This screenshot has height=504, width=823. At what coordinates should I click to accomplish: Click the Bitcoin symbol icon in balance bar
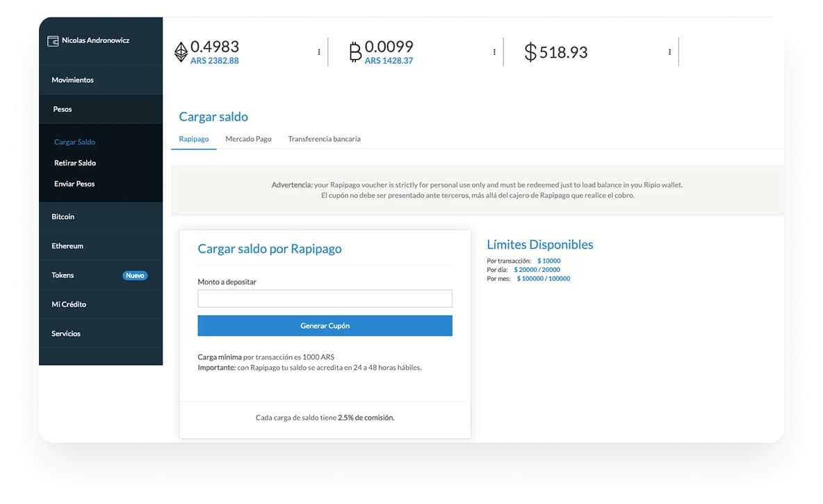[x=355, y=52]
